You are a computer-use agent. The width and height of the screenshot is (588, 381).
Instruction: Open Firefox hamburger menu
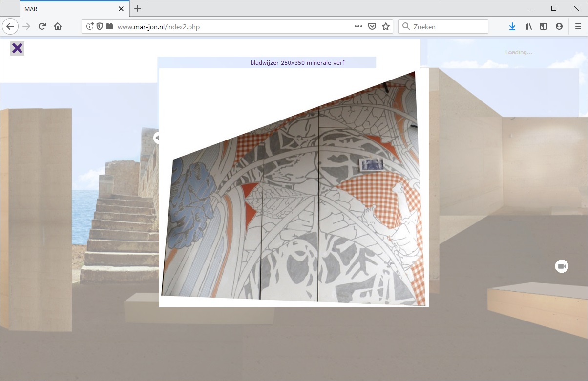point(578,27)
